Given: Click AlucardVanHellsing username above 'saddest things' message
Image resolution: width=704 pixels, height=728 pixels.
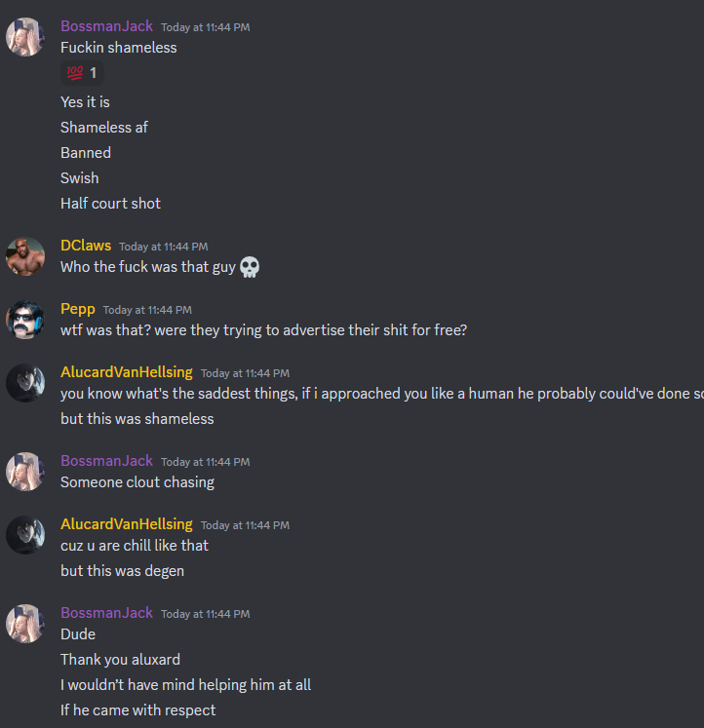Looking at the screenshot, I should [127, 372].
